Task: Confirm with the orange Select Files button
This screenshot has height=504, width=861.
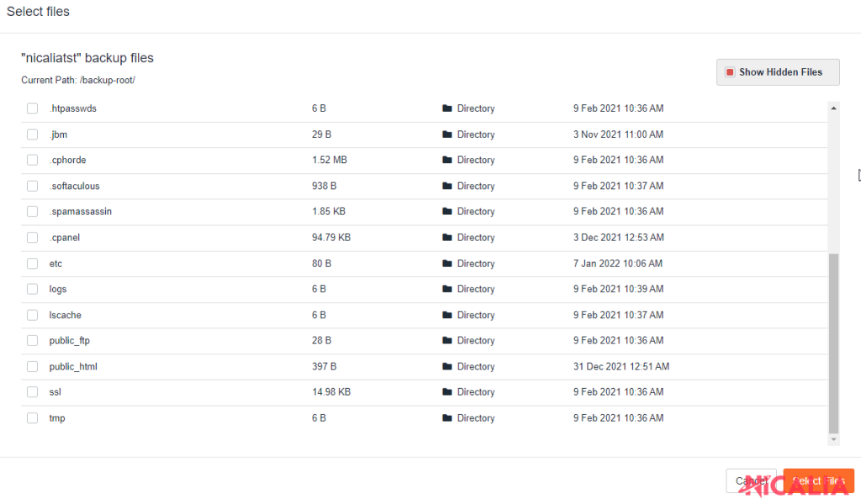Action: click(x=818, y=480)
